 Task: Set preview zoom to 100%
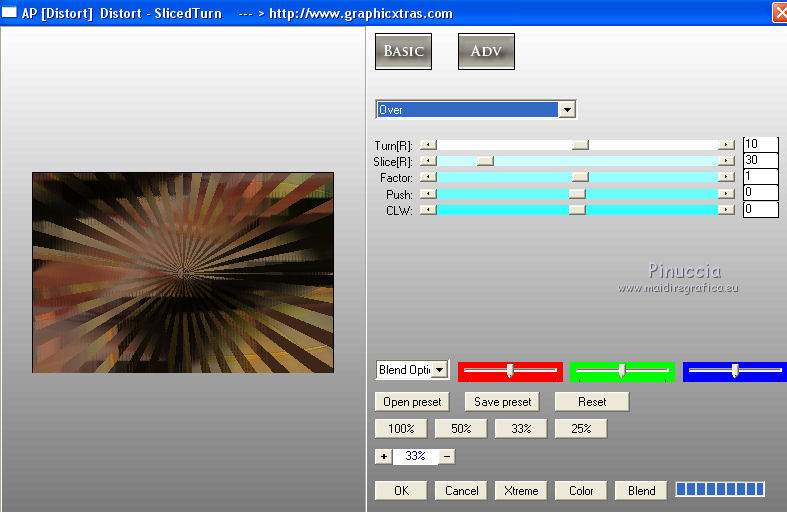click(401, 429)
